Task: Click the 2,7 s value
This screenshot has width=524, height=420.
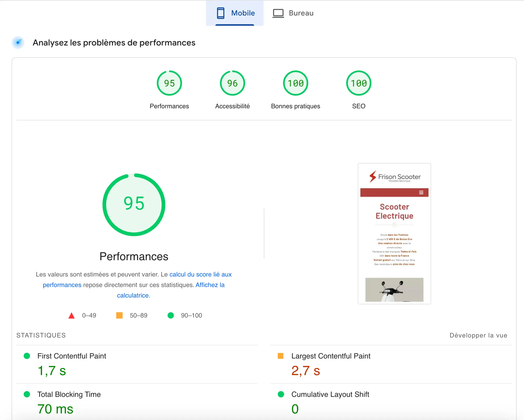Action: point(306,371)
